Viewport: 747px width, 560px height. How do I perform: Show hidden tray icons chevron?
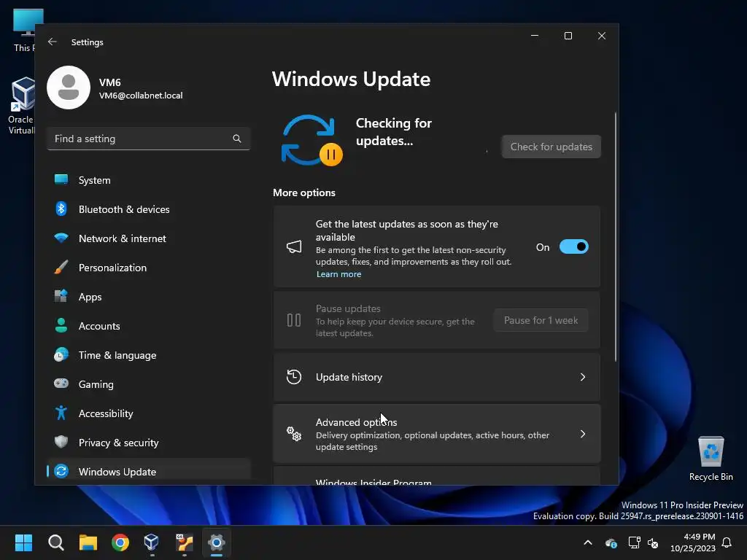coord(588,542)
